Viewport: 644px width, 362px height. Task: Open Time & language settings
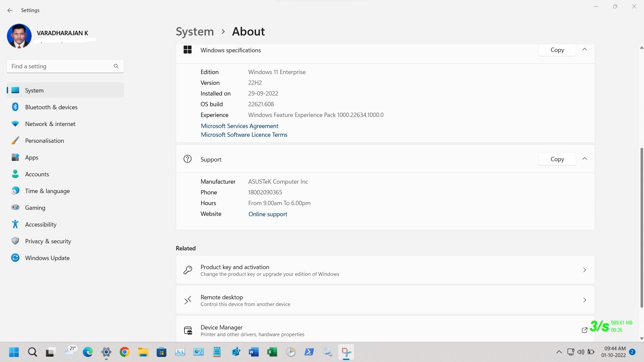(47, 191)
